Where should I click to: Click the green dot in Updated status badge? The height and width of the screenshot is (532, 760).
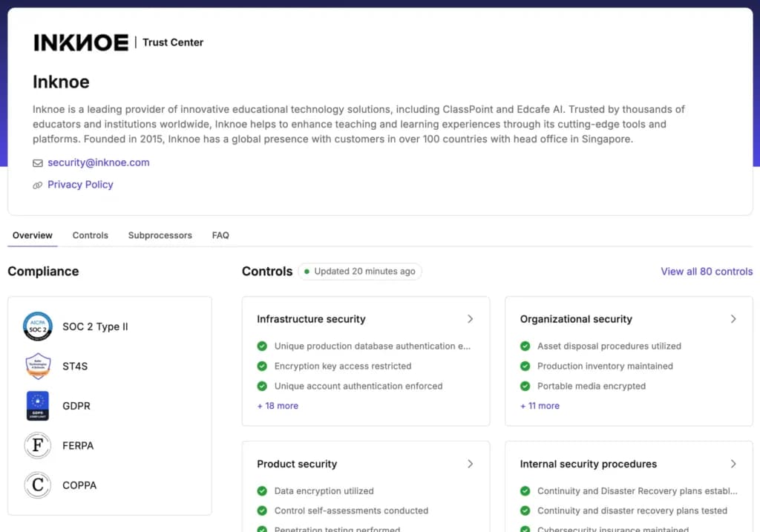(x=307, y=272)
